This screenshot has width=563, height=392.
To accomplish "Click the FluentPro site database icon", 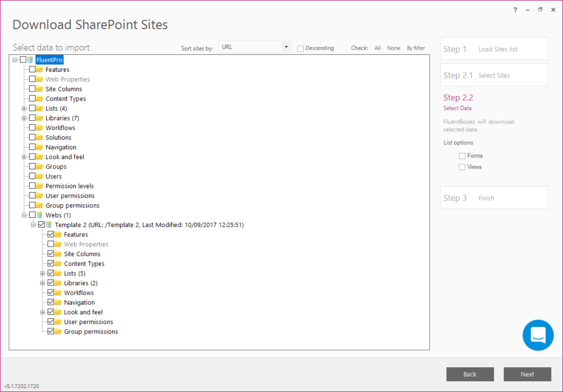I will pyautogui.click(x=30, y=60).
